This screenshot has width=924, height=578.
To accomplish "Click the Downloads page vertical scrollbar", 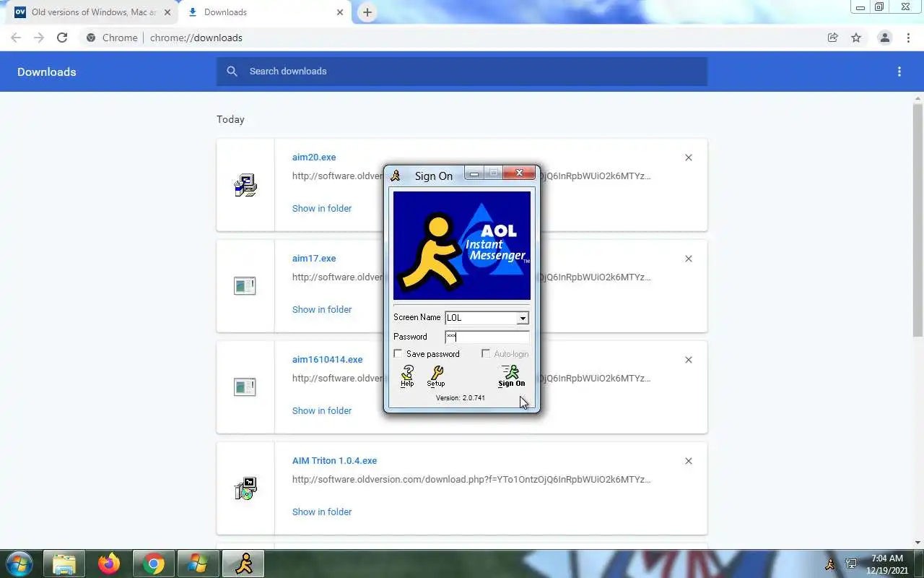I will coord(918,220).
